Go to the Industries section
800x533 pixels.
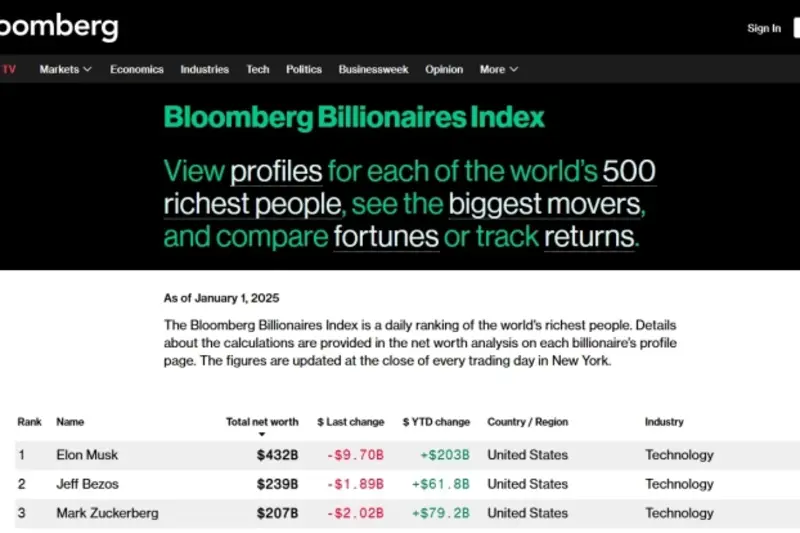click(x=204, y=69)
